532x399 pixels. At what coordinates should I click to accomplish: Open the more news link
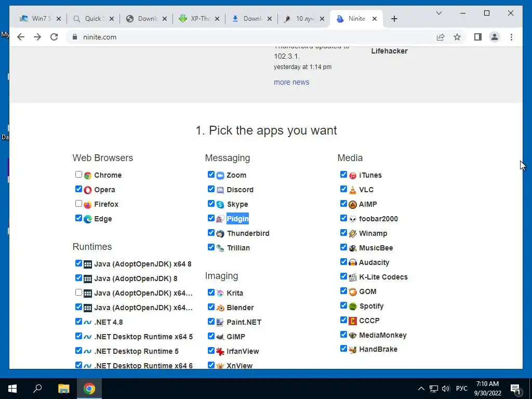tap(291, 82)
